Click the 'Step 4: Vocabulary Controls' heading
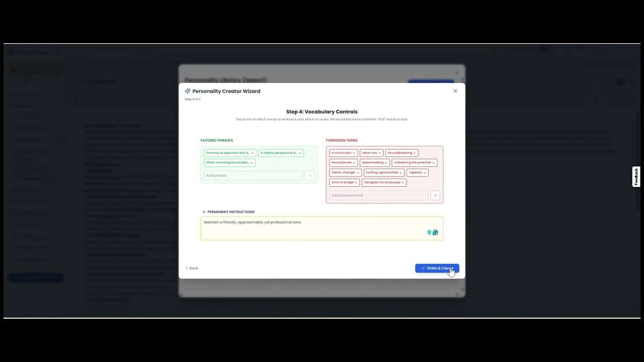 pyautogui.click(x=322, y=112)
